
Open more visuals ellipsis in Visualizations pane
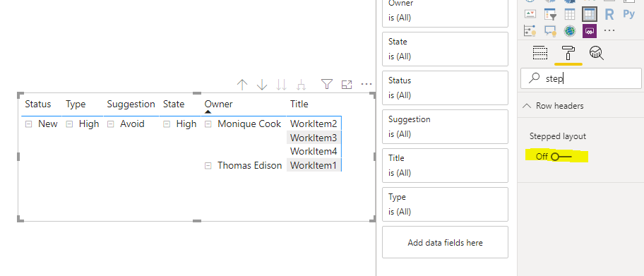pos(609,30)
